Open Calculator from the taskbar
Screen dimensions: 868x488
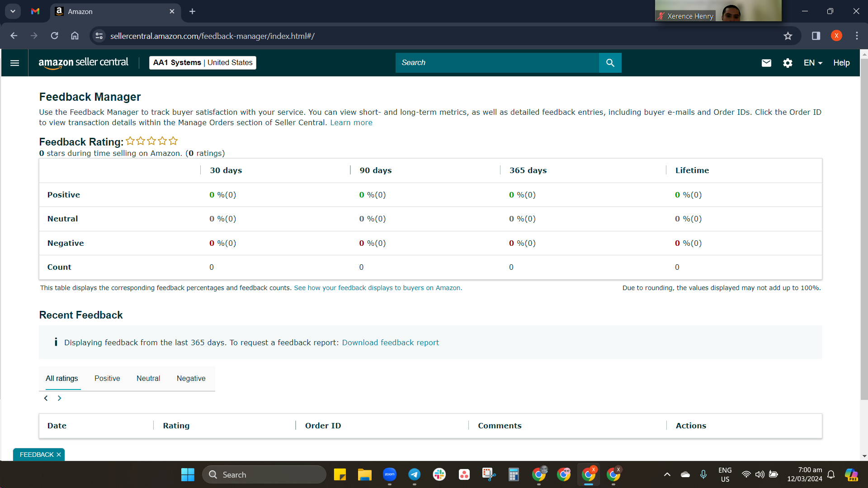(x=514, y=474)
